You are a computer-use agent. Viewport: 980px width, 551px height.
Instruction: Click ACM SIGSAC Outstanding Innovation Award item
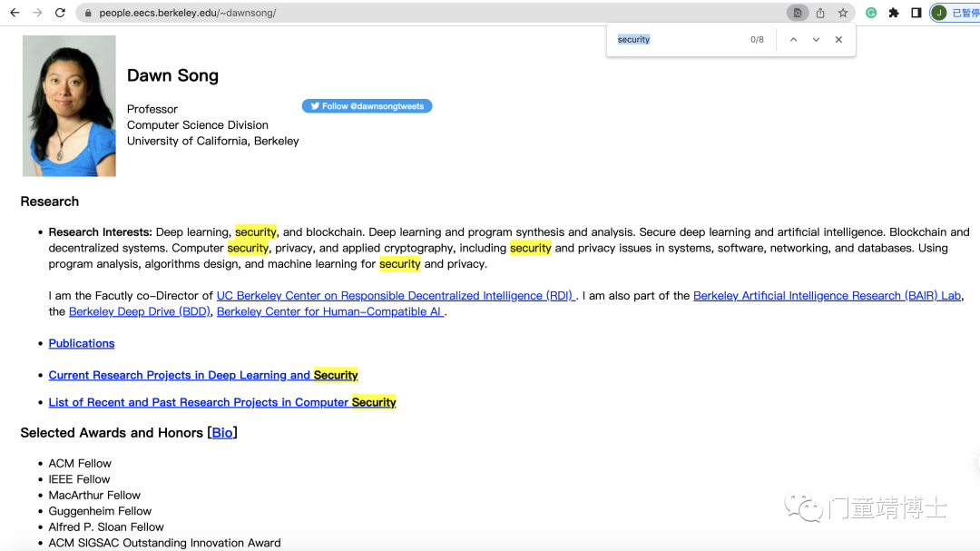[165, 543]
